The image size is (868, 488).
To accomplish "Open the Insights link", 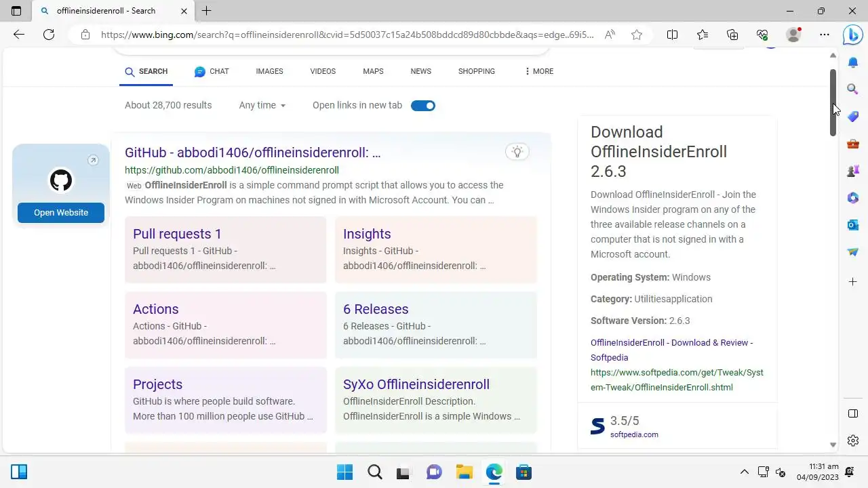I will coord(367,234).
